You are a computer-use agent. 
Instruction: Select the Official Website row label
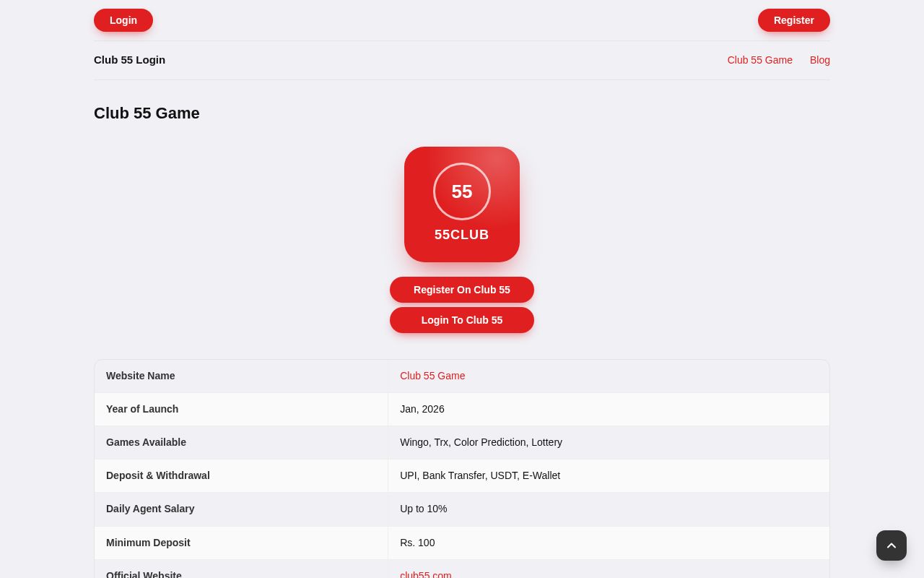pos(144,575)
